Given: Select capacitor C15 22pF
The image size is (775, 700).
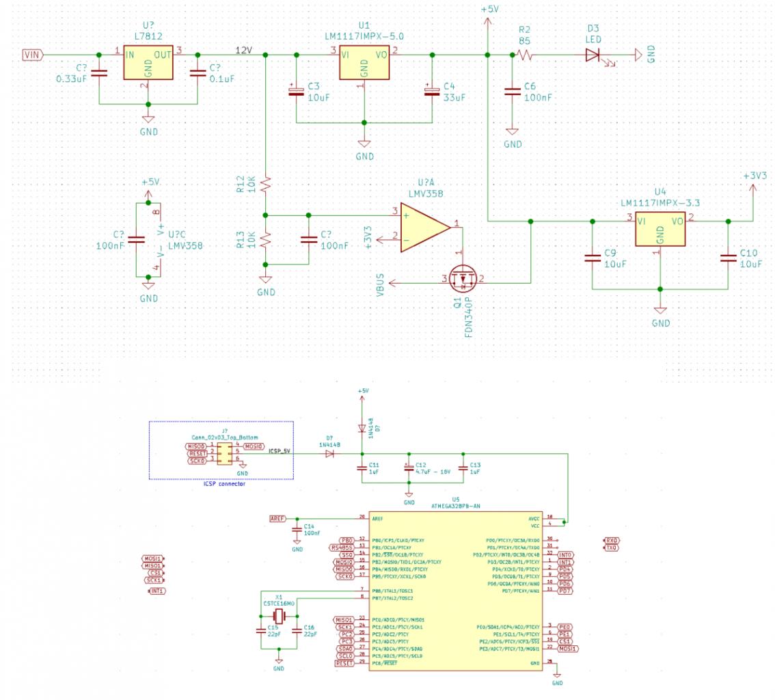Looking at the screenshot, I should (261, 631).
